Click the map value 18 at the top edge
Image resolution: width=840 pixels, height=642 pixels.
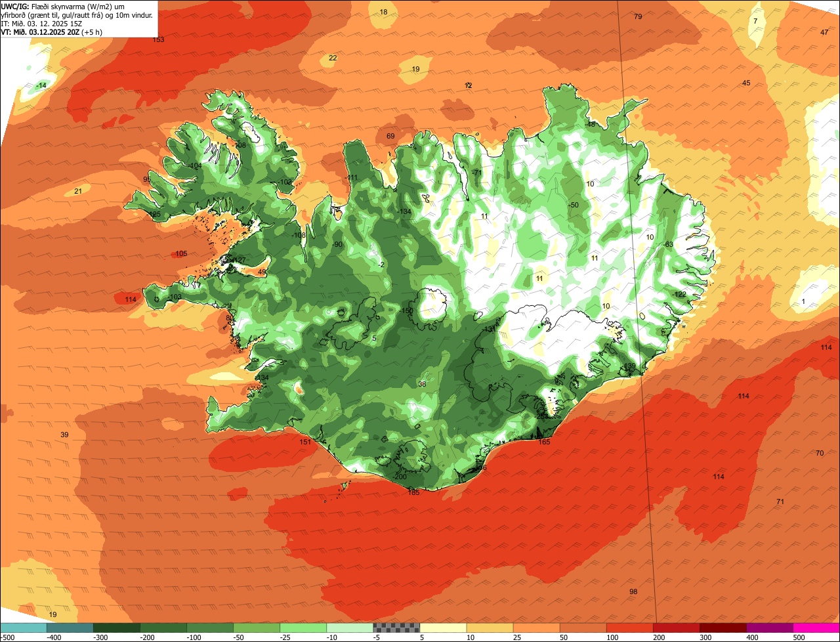(384, 12)
